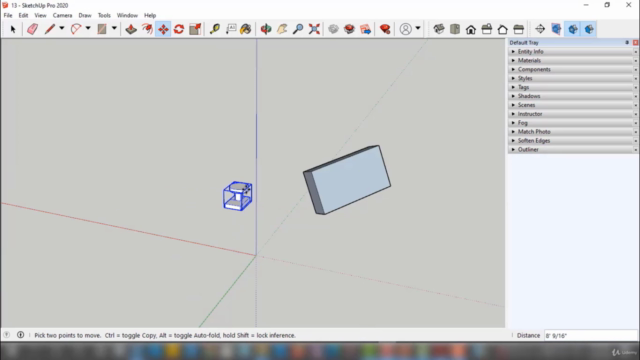This screenshot has width=640, height=360.
Task: Choose the Text label tool
Action: click(231, 29)
